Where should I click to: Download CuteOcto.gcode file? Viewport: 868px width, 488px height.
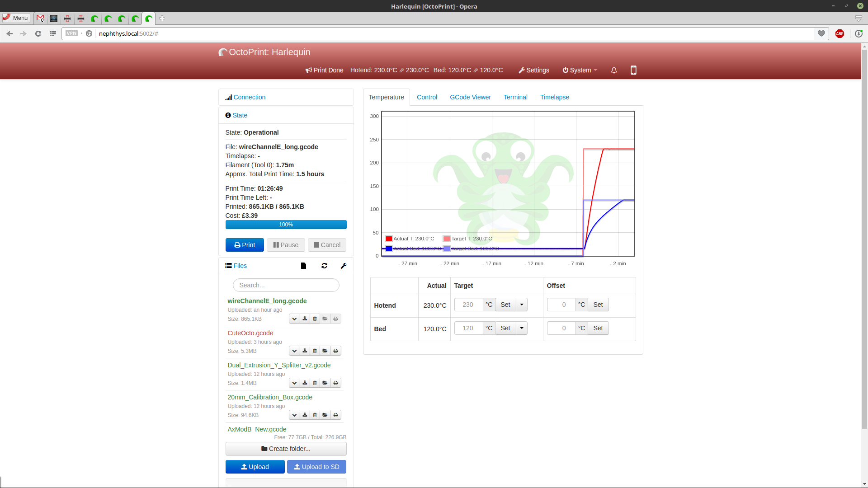tap(305, 351)
